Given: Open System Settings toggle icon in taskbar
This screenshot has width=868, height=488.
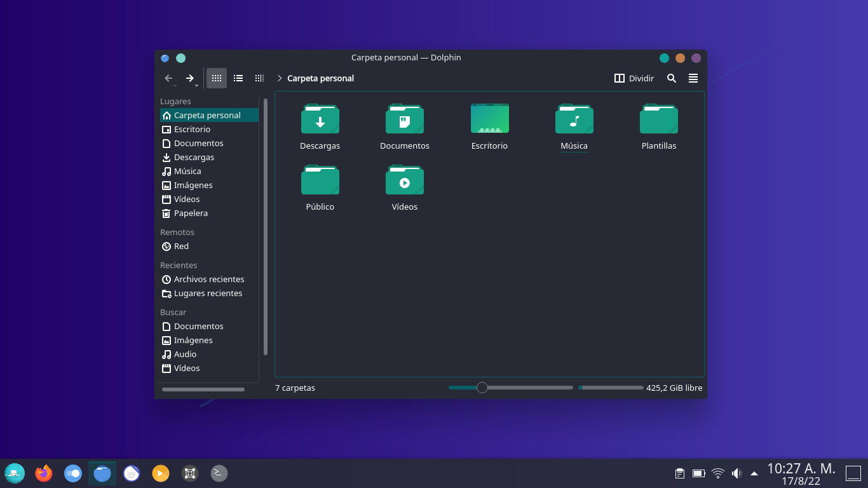Looking at the screenshot, I should (x=73, y=473).
